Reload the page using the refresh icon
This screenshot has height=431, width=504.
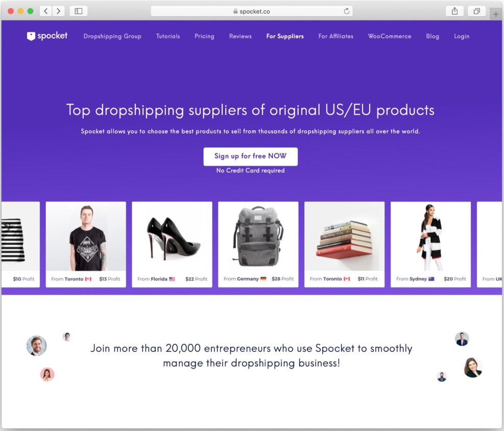point(347,11)
